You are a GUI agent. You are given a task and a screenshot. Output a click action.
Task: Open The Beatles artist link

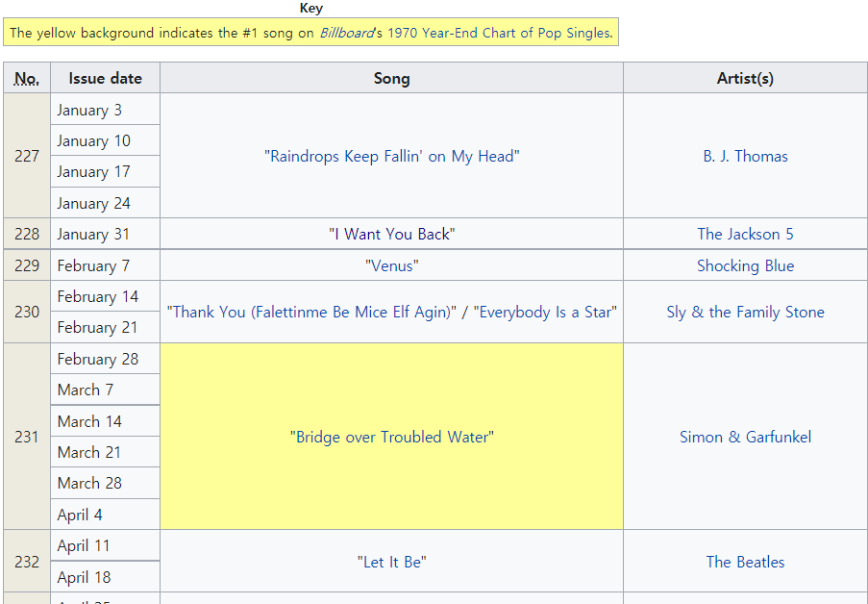[x=745, y=562]
